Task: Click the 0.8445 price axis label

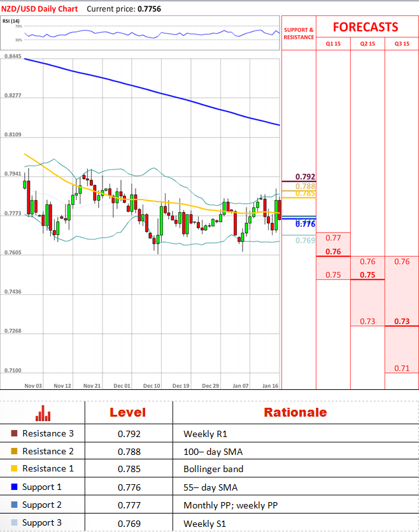Action: pos(13,56)
